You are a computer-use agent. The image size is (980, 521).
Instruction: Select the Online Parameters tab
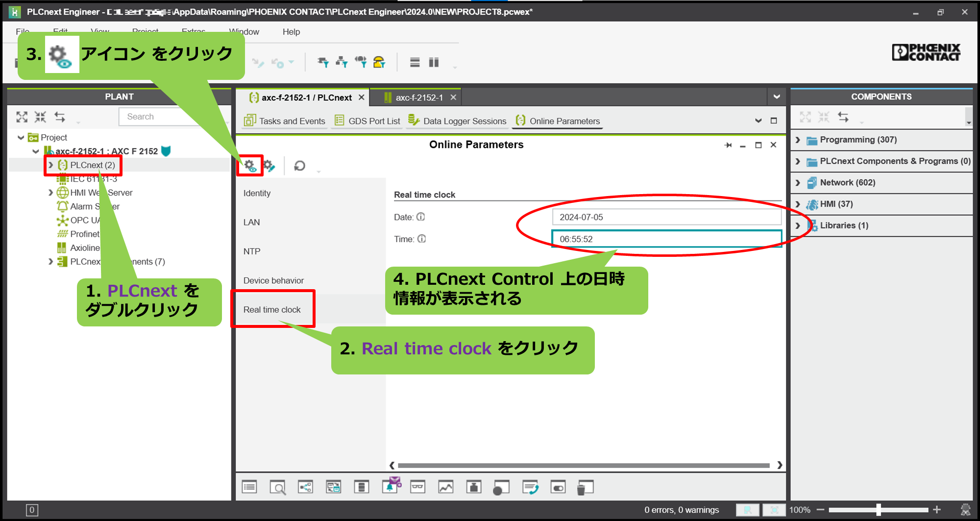pos(558,121)
